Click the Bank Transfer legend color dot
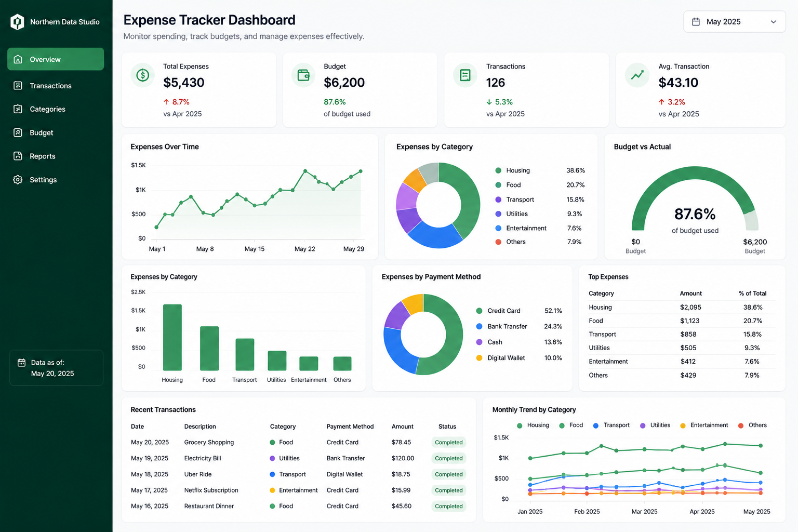Image resolution: width=798 pixels, height=532 pixels. [x=479, y=326]
